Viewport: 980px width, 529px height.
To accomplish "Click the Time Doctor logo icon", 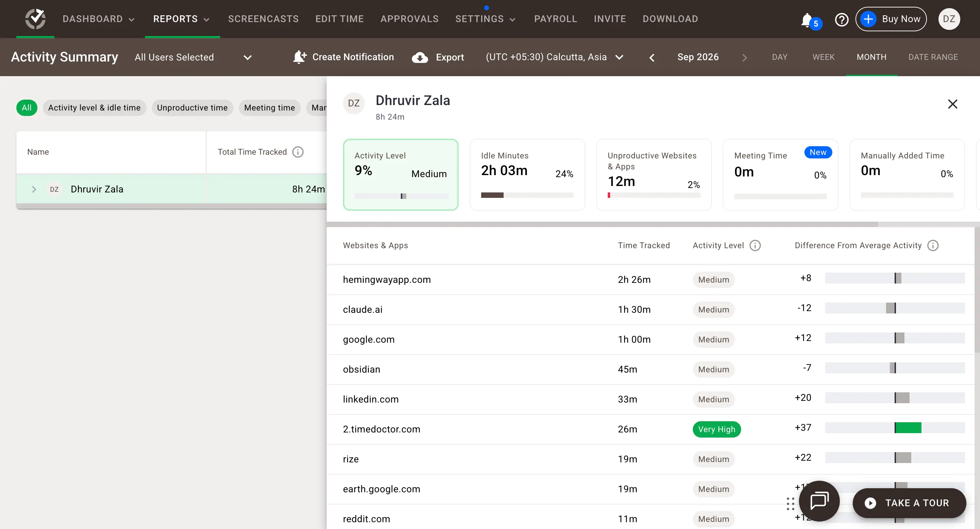I will [x=35, y=19].
